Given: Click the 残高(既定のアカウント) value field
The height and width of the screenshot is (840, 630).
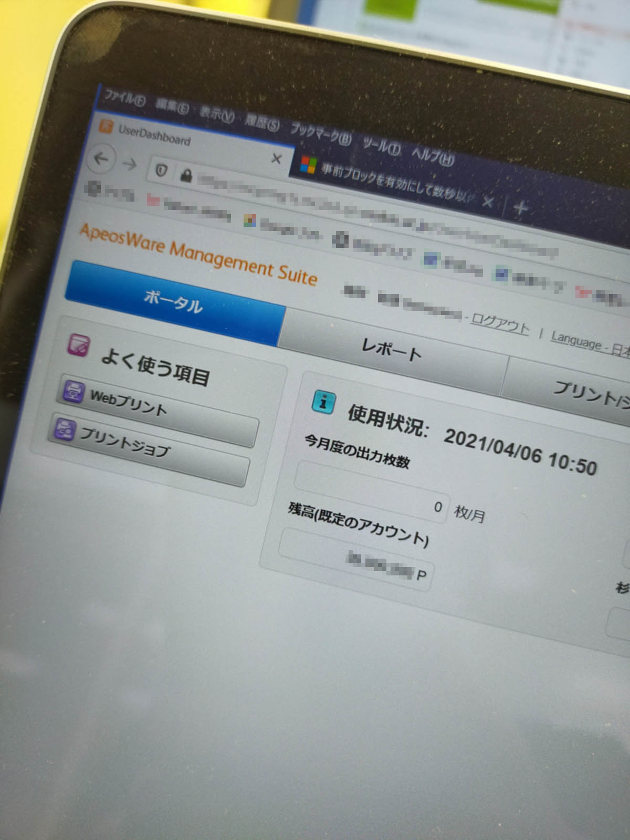Looking at the screenshot, I should point(356,560).
